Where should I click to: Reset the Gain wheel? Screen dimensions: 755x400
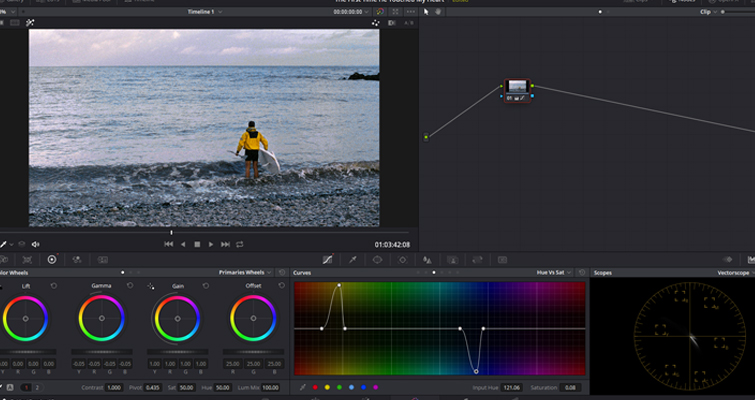click(x=206, y=285)
